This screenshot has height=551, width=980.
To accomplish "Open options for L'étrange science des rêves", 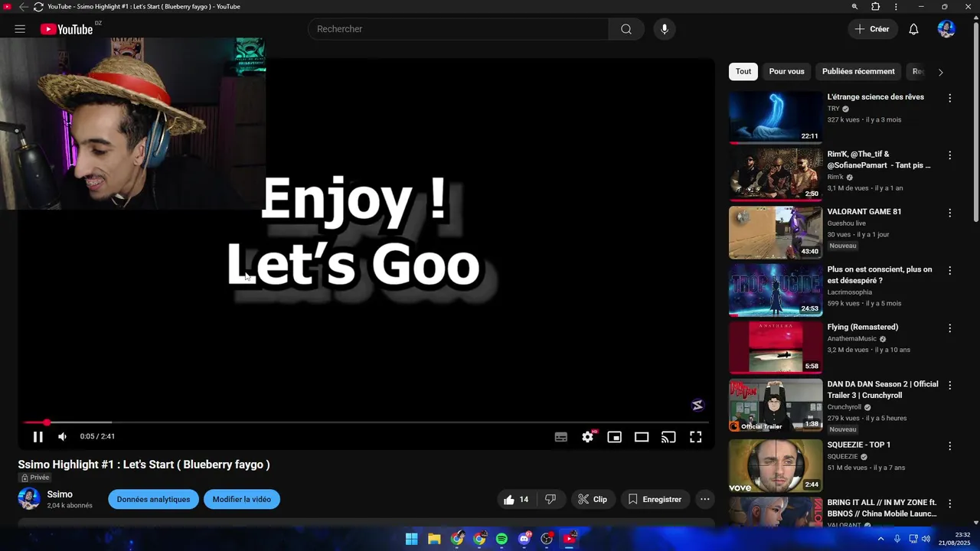I will (x=949, y=98).
